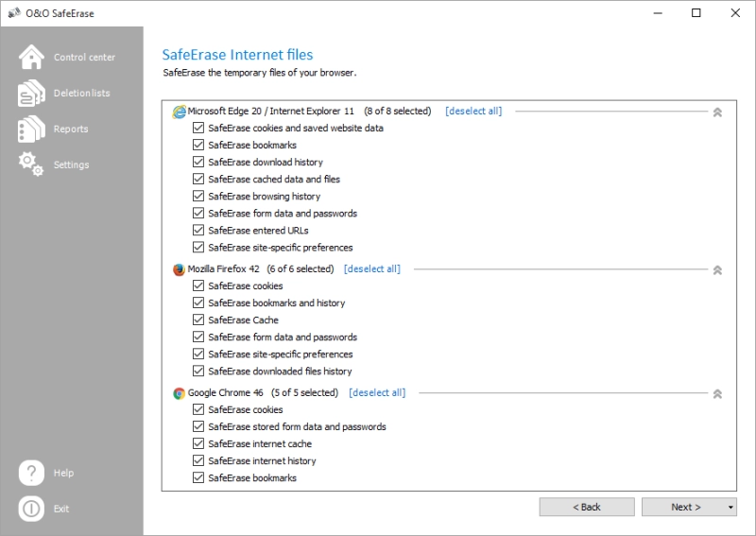
Task: Click the '6 of 6 selected' text
Action: [301, 268]
